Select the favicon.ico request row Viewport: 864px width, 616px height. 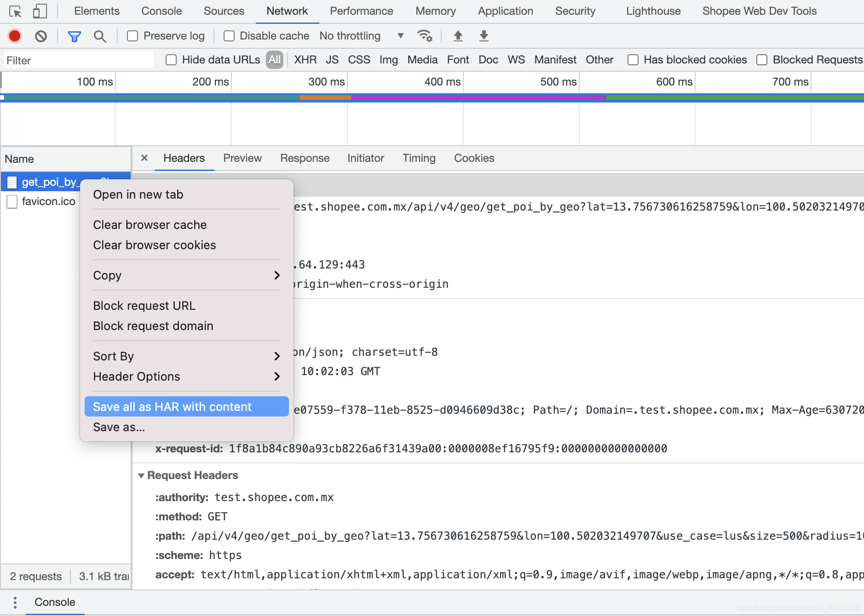tap(66, 201)
